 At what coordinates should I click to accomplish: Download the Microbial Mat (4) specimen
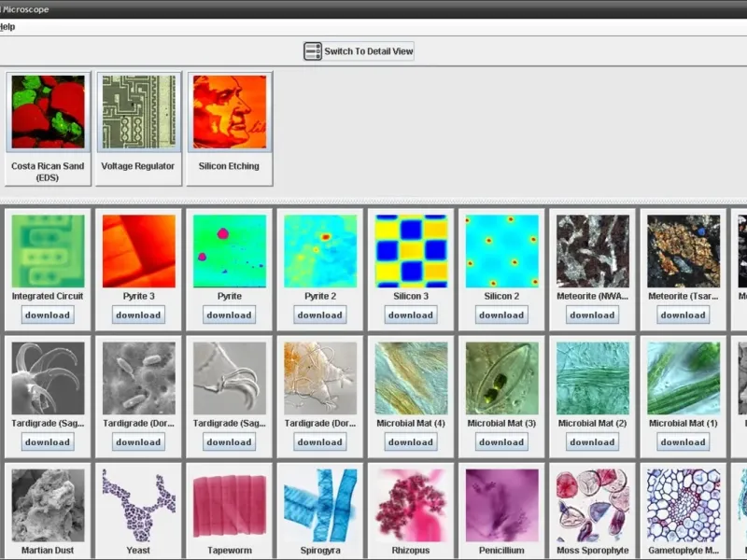[411, 441]
